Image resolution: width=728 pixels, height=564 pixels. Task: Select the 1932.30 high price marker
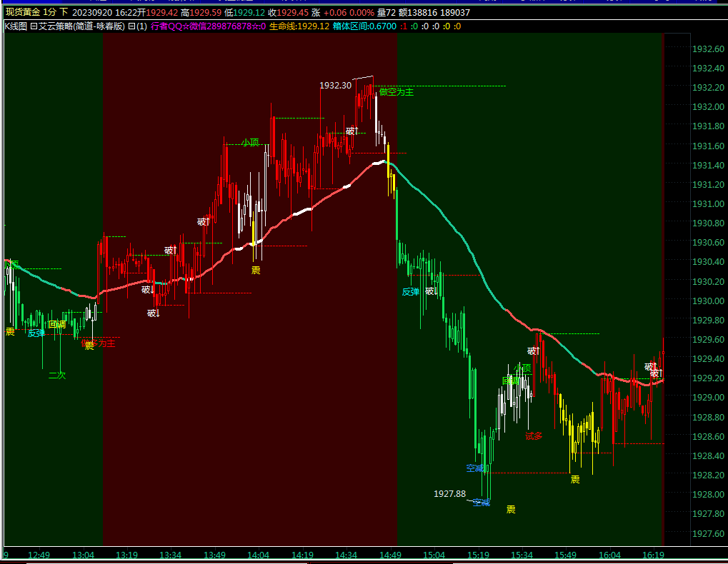[335, 86]
